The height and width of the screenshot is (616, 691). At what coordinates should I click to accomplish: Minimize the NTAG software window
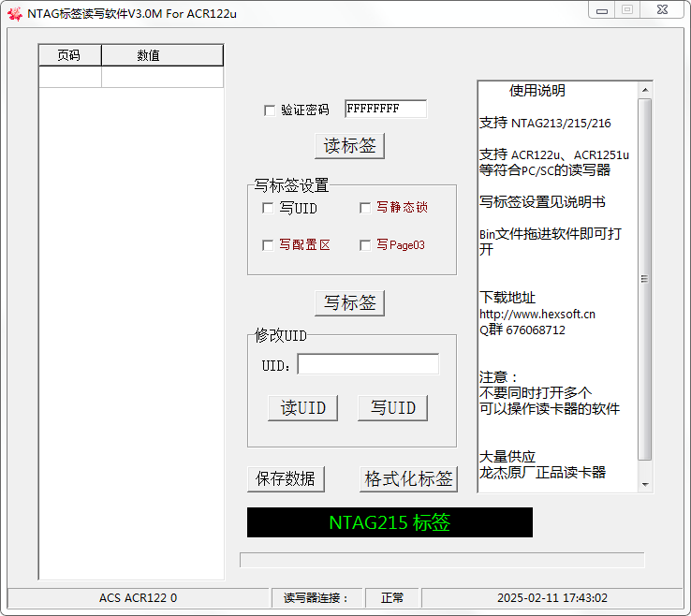[x=602, y=10]
